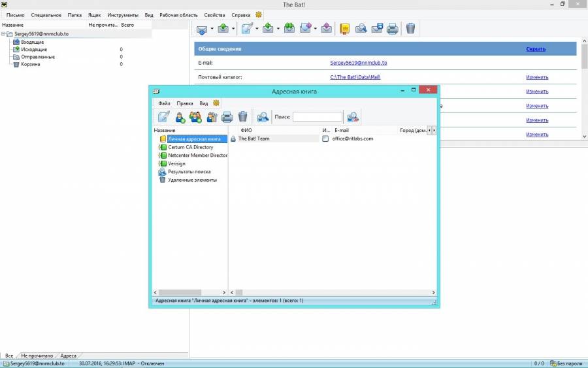Open the Правка menu in the address book

click(185, 103)
